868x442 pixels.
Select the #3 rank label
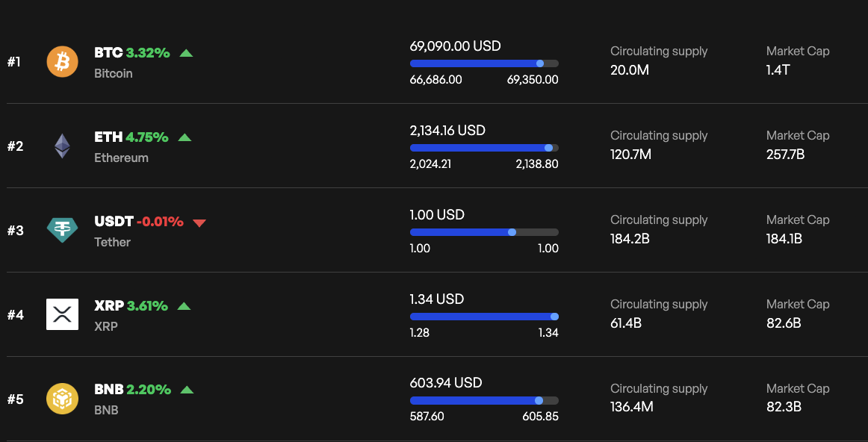[x=14, y=231]
